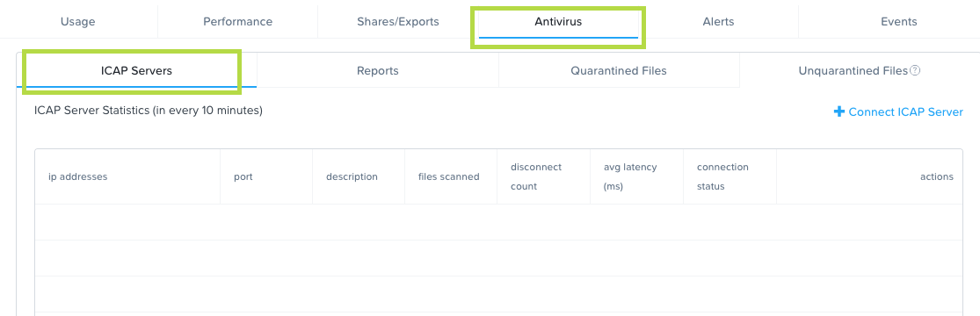Open the Antivirus tab

click(558, 22)
